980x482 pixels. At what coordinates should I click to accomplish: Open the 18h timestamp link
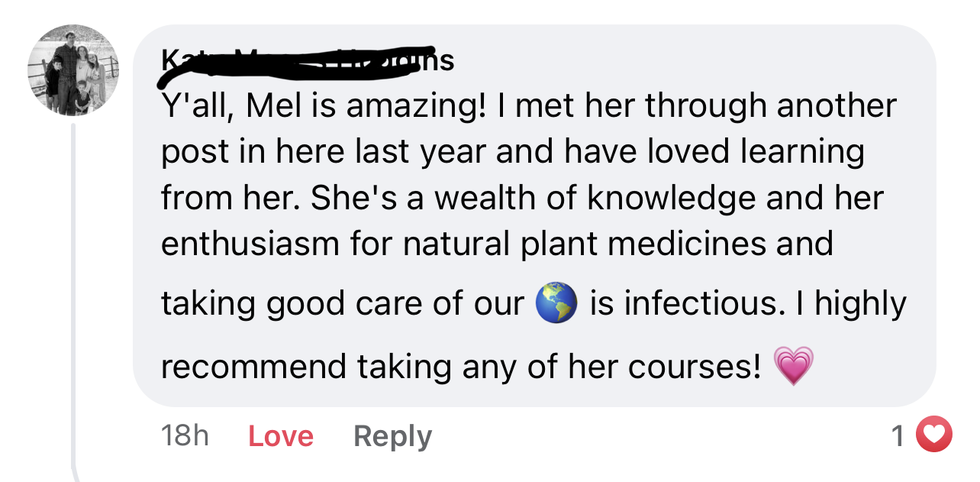[x=185, y=436]
